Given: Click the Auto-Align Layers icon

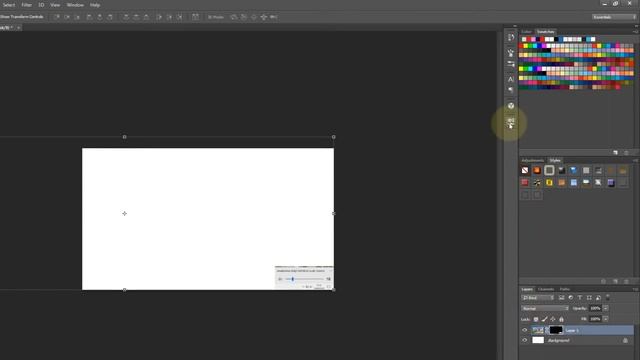Looking at the screenshot, I should (x=196, y=17).
